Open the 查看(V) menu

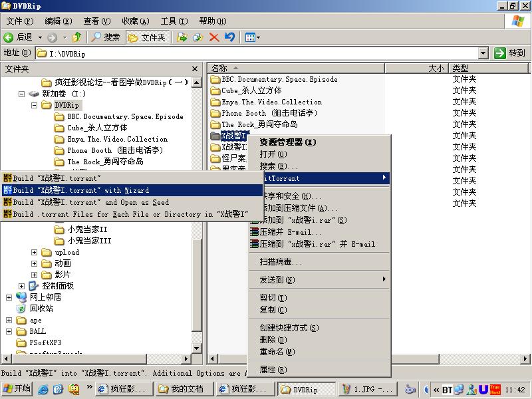pyautogui.click(x=97, y=21)
